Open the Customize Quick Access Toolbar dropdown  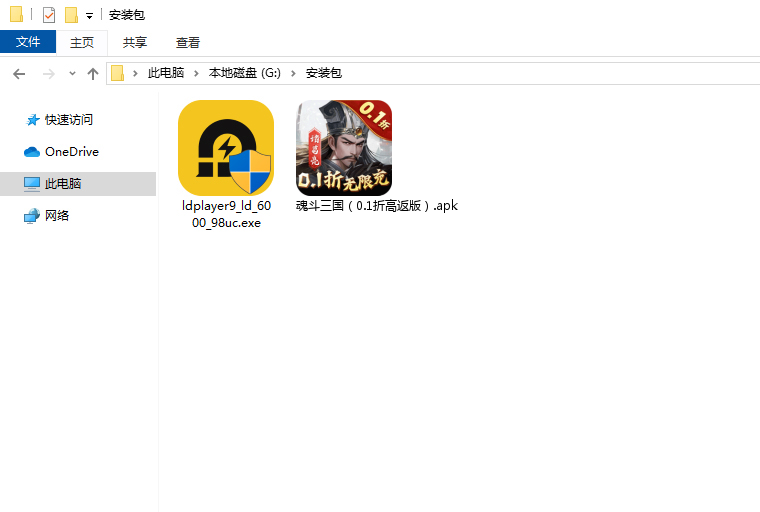point(89,16)
